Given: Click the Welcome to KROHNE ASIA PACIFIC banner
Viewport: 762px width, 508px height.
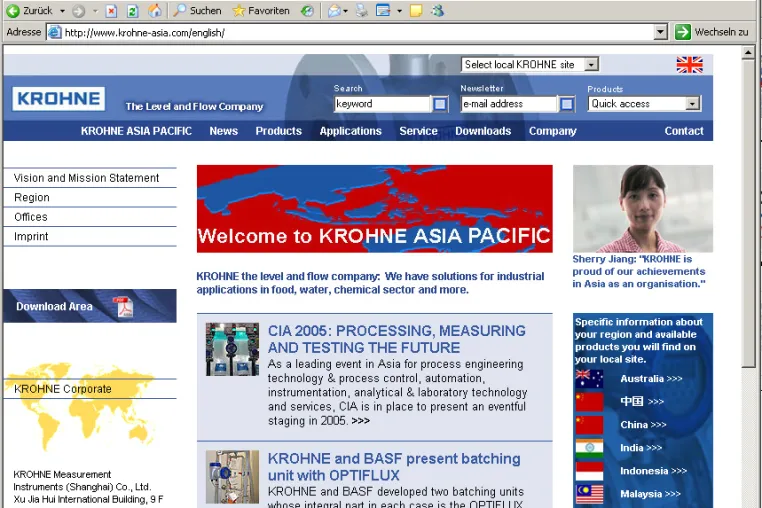Looking at the screenshot, I should [x=374, y=209].
